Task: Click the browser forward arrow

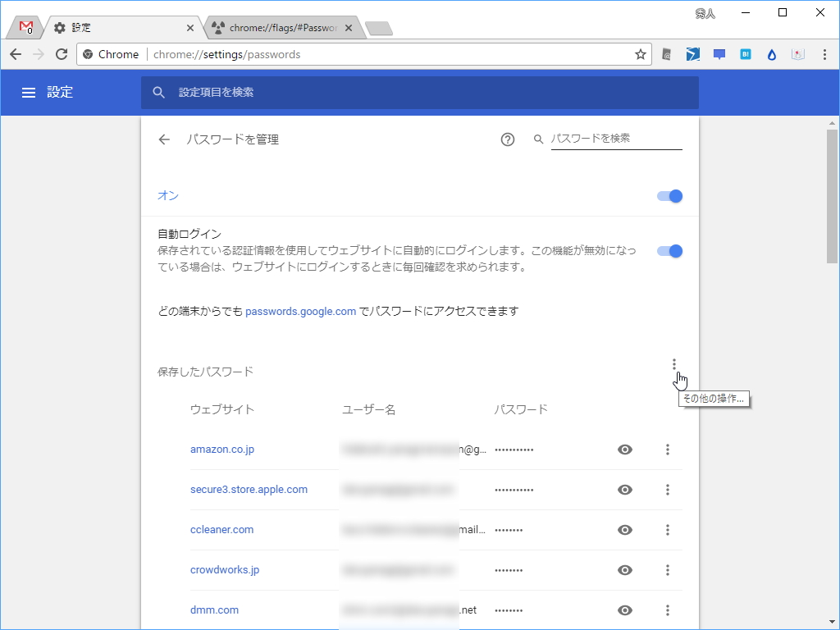Action: click(x=38, y=54)
